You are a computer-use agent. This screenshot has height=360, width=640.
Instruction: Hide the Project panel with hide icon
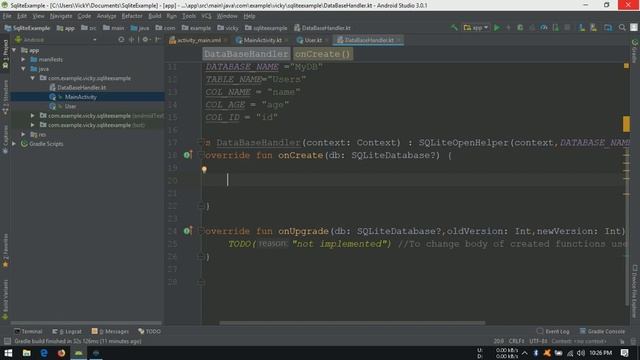coord(158,40)
